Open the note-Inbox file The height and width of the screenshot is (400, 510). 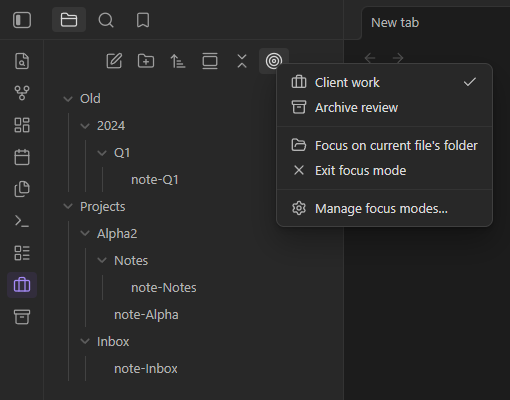[x=146, y=369]
